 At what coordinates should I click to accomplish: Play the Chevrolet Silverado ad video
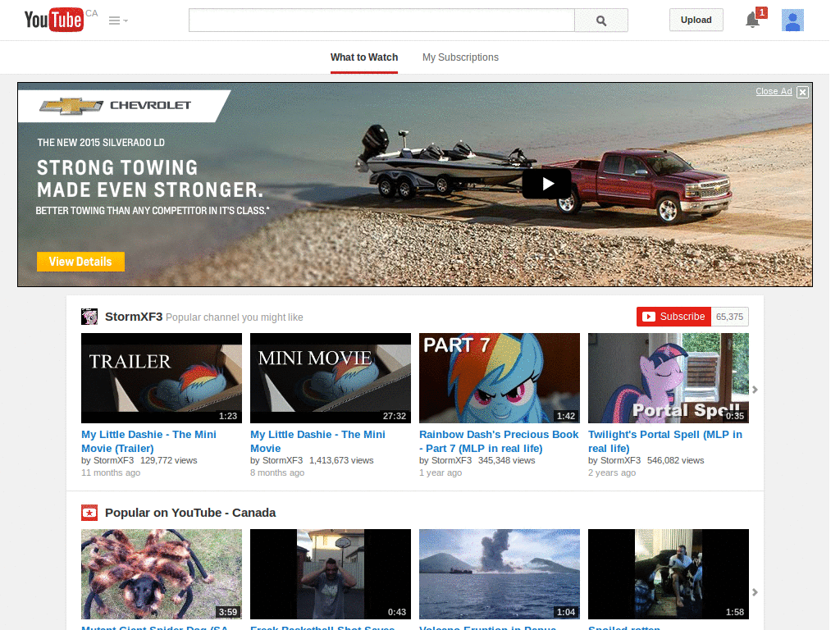(x=546, y=184)
